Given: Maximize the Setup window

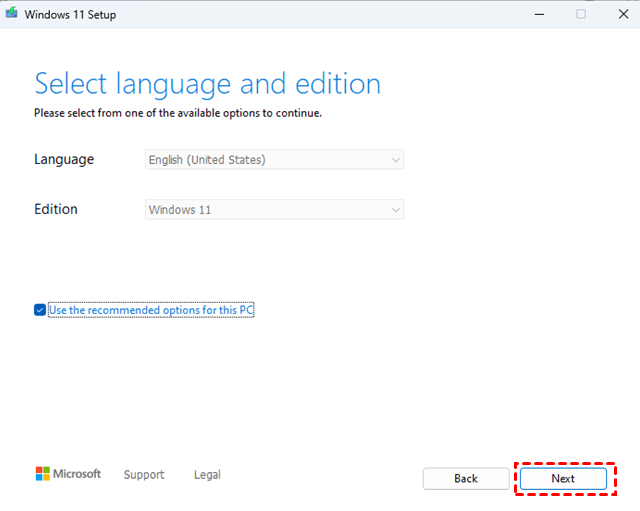Looking at the screenshot, I should click(581, 14).
